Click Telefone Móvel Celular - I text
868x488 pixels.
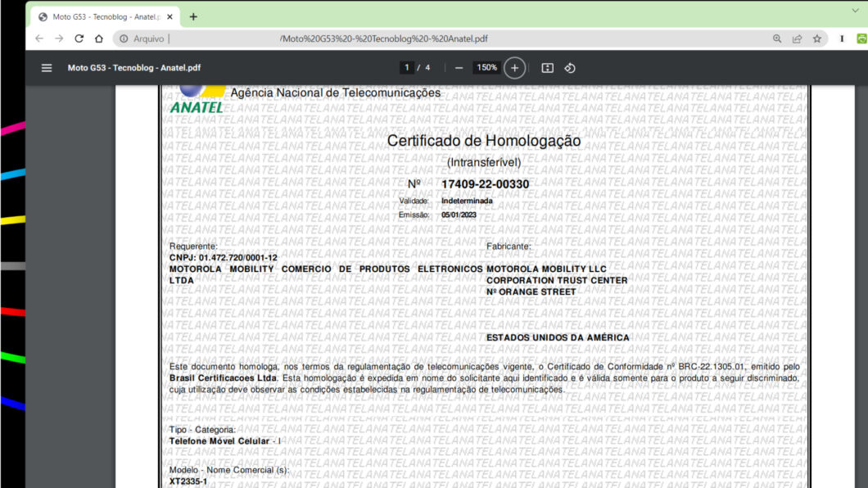224,441
